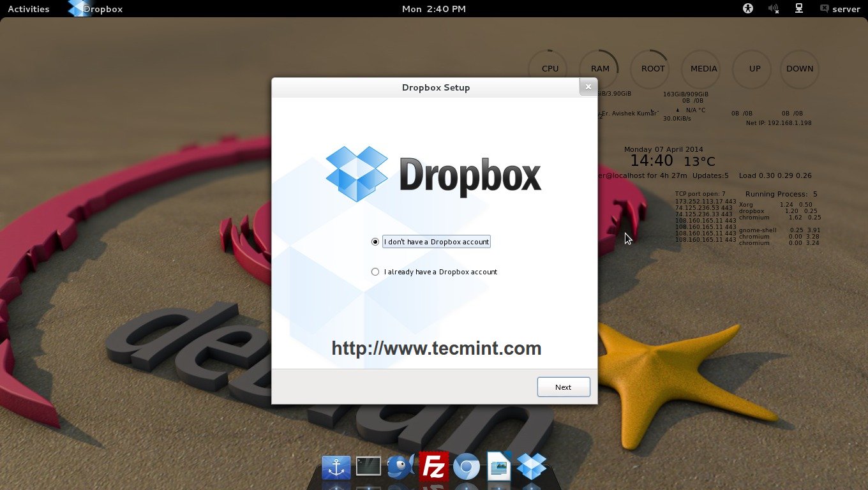Open the Activities overview
Screen dimensions: 868x490
pyautogui.click(x=28, y=8)
